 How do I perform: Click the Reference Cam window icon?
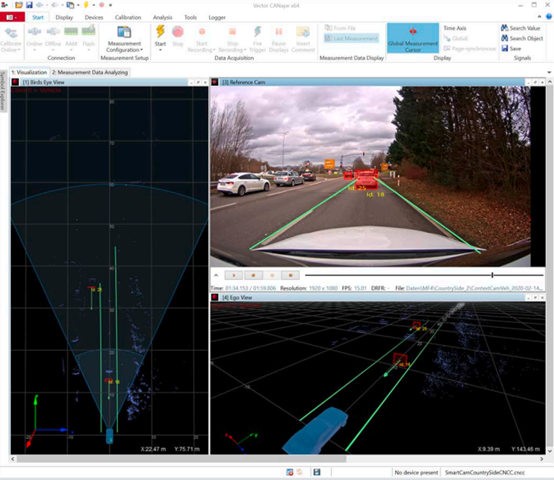point(214,82)
